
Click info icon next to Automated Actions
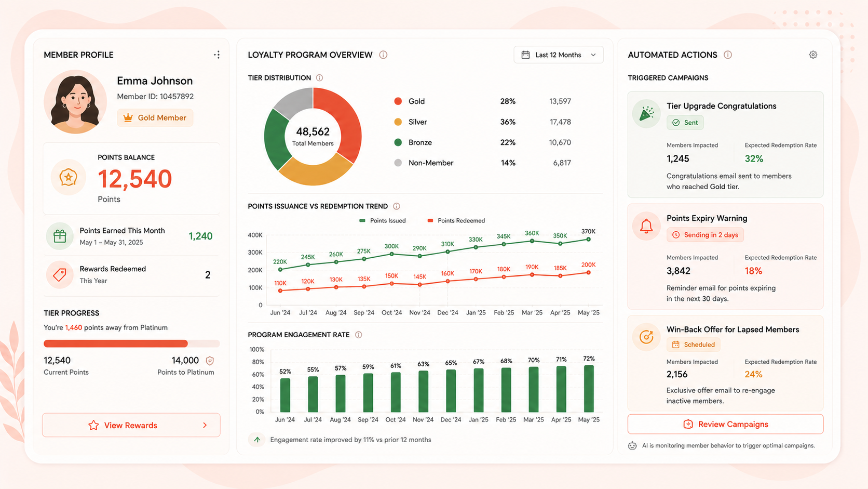(728, 55)
